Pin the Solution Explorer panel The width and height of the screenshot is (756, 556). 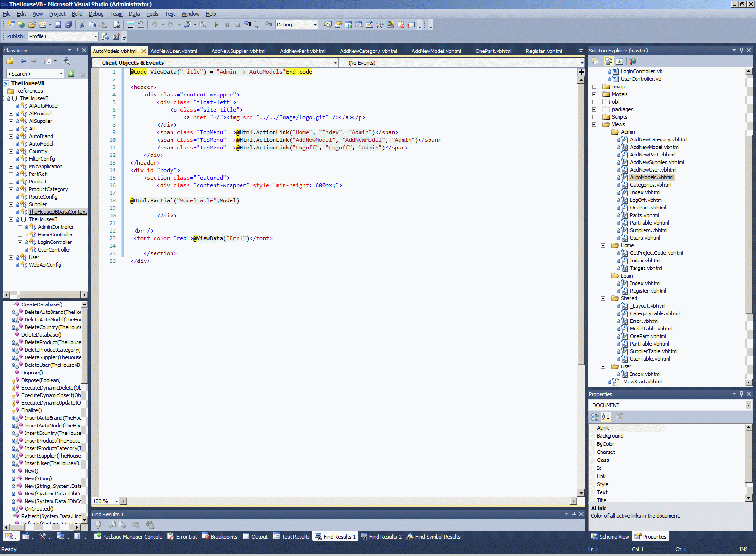tap(741, 50)
